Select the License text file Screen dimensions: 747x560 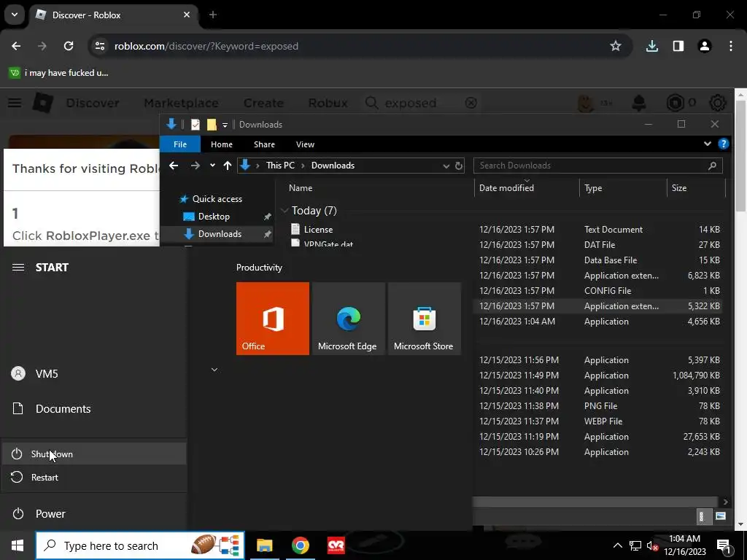(318, 230)
